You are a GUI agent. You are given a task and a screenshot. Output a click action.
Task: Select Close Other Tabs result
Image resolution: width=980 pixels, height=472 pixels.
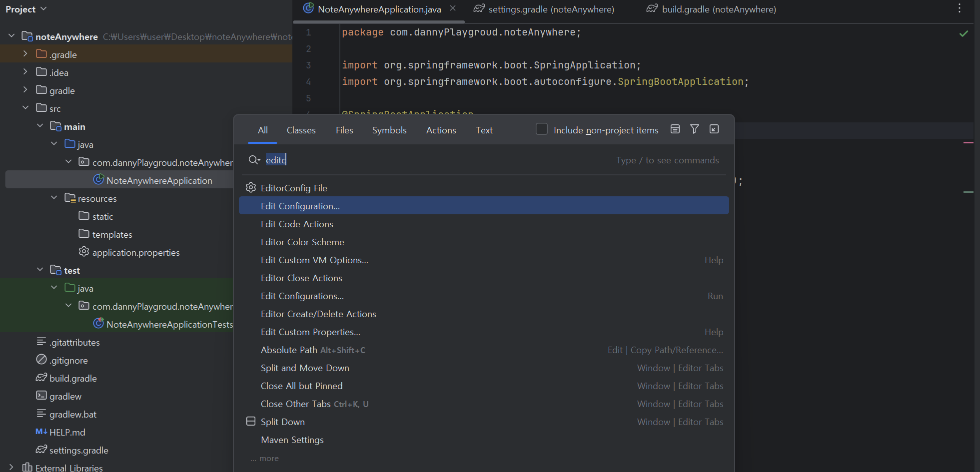click(x=484, y=404)
